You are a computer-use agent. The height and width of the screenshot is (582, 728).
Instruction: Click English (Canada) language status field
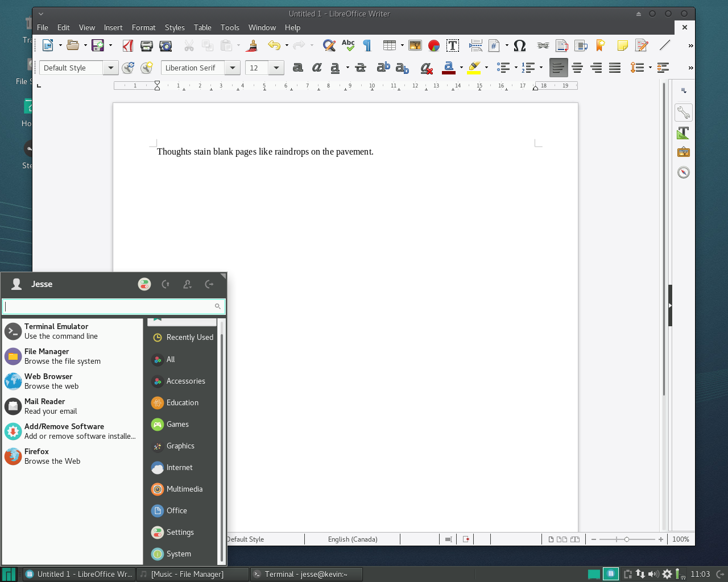click(x=353, y=539)
